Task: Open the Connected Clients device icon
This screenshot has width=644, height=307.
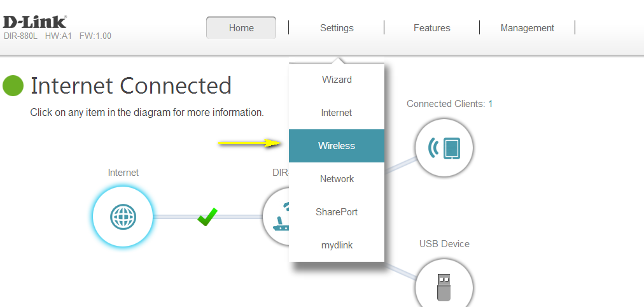Action: click(x=444, y=148)
